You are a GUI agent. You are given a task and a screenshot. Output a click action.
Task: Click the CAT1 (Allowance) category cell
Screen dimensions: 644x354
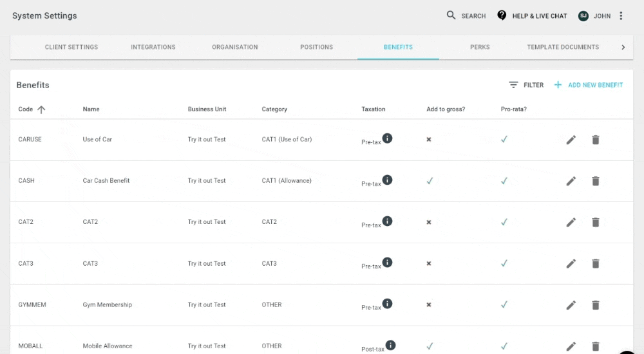(287, 181)
